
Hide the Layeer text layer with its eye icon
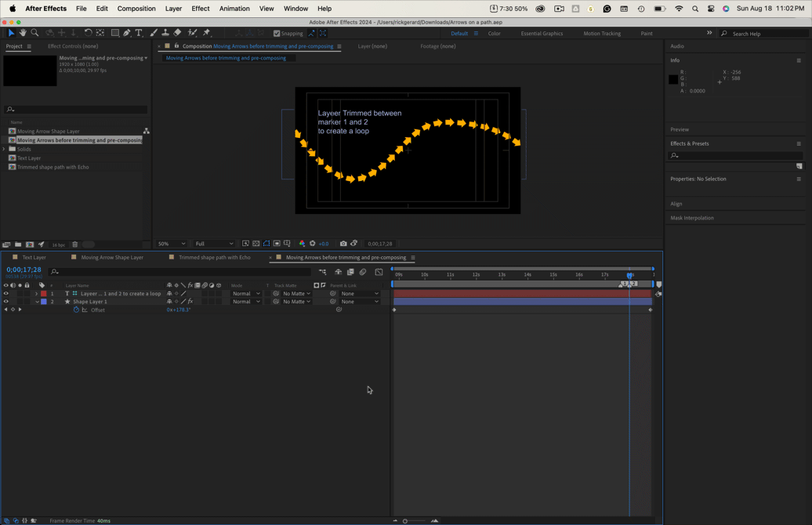pos(6,294)
